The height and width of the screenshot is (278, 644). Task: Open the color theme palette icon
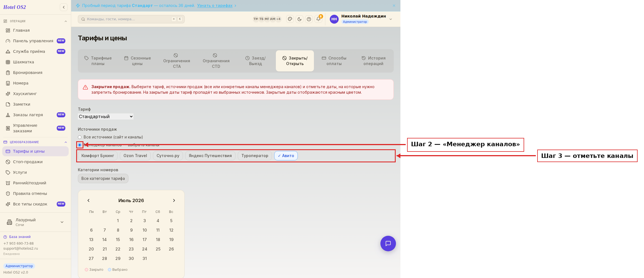tap(290, 19)
